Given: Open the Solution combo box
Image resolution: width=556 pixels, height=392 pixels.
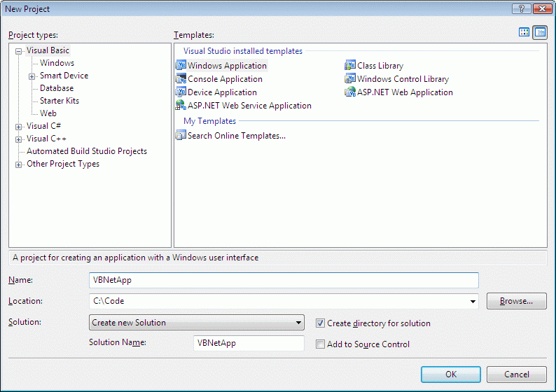Looking at the screenshot, I should coord(197,323).
